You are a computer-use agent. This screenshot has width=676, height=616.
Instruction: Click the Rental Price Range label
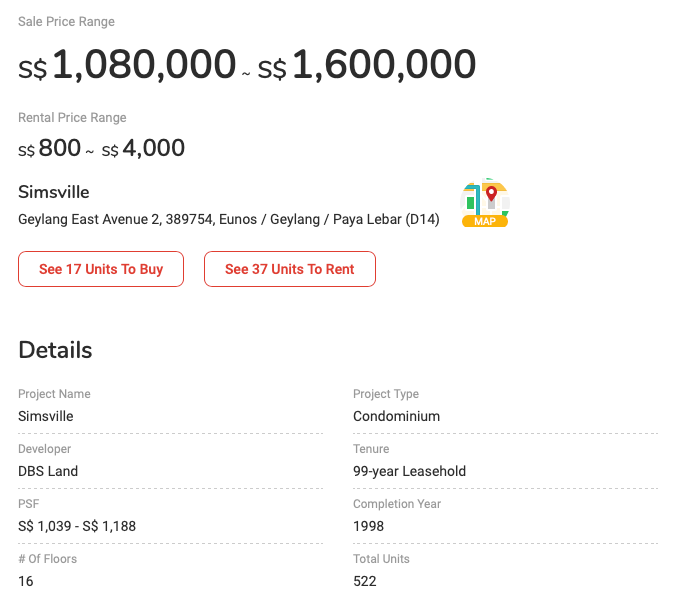72,118
